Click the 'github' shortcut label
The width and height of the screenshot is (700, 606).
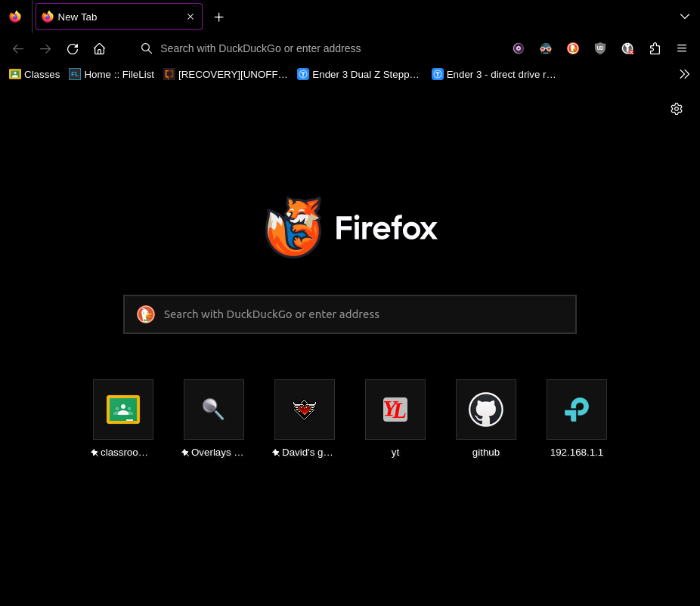[x=486, y=453]
